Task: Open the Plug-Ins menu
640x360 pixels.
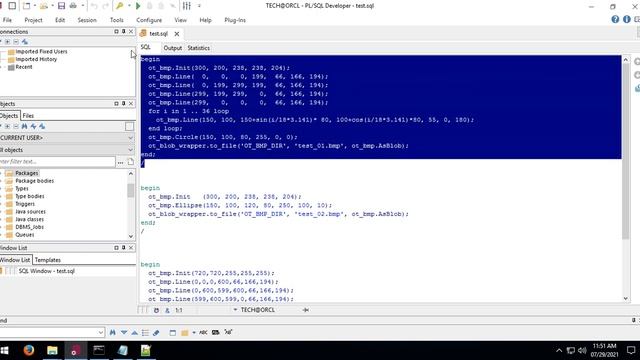Action: pos(235,20)
